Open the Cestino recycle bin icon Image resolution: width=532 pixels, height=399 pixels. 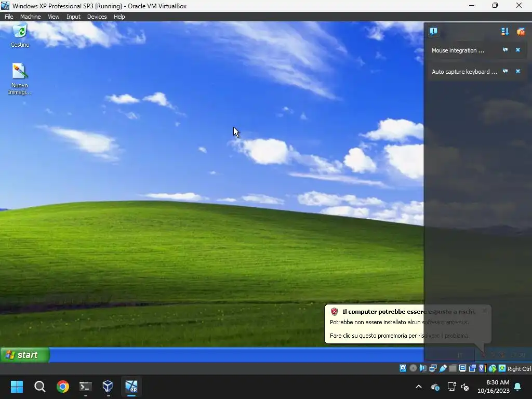pyautogui.click(x=20, y=36)
